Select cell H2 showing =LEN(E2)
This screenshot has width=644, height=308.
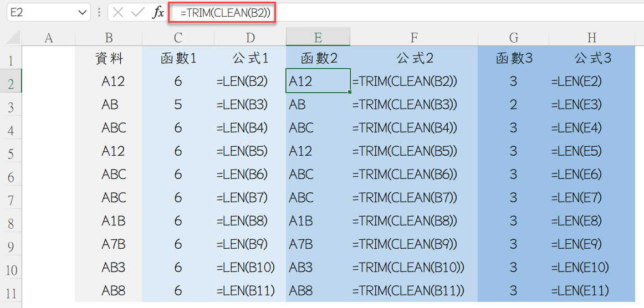(591, 81)
